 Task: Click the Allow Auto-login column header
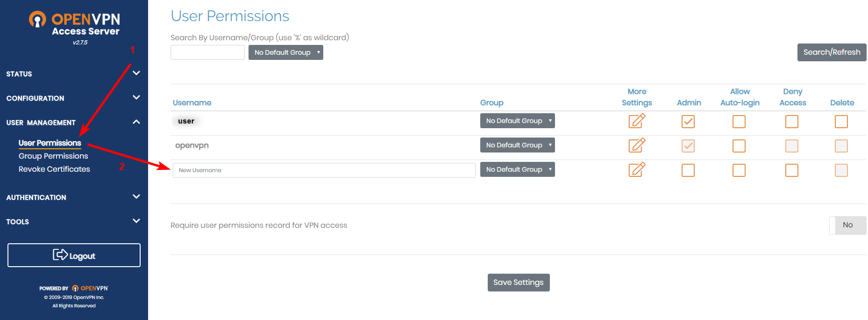pyautogui.click(x=740, y=97)
